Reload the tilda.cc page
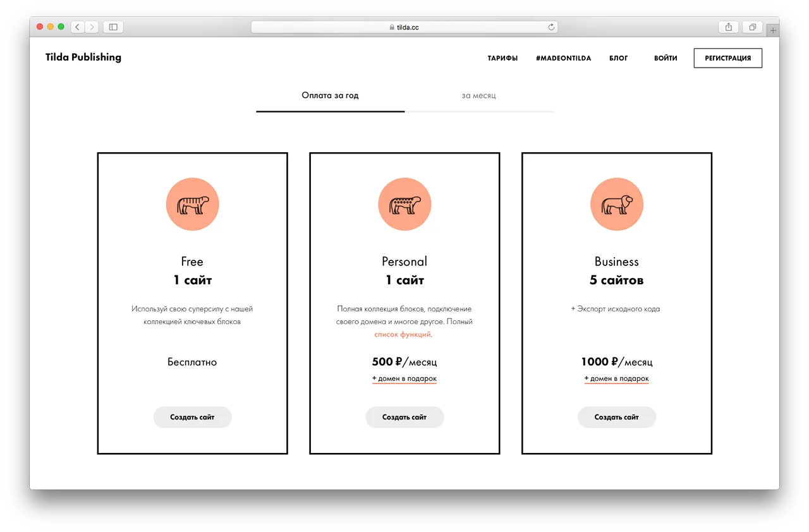The width and height of the screenshot is (809, 532). (x=551, y=27)
